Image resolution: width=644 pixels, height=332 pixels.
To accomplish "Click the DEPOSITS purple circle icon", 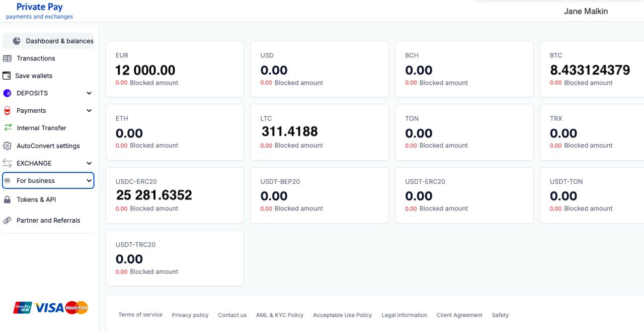I will 7,93.
